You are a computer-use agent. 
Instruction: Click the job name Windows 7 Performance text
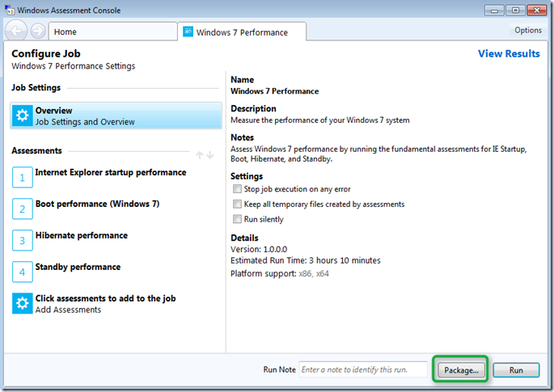274,91
